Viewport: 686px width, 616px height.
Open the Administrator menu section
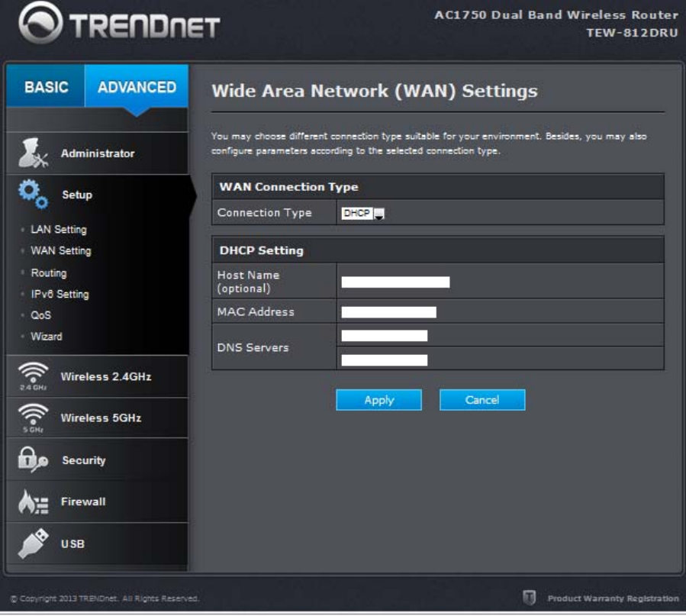(x=98, y=153)
